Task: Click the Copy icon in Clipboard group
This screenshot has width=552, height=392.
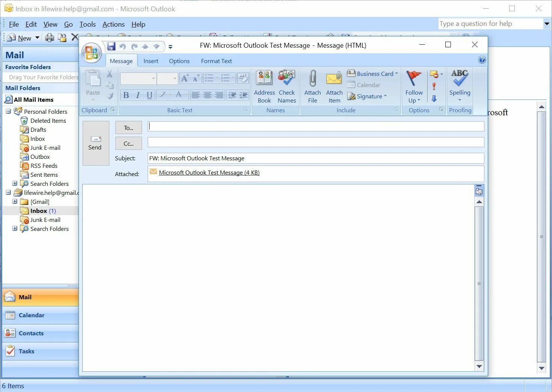Action: click(110, 85)
